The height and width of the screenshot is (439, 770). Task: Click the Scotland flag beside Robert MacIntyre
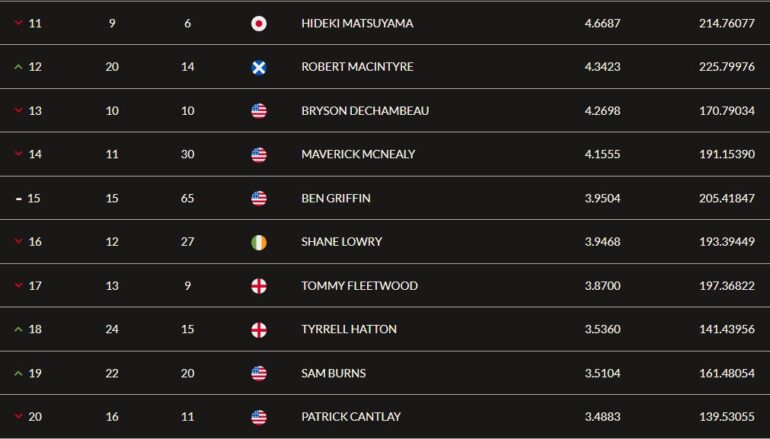pyautogui.click(x=259, y=67)
